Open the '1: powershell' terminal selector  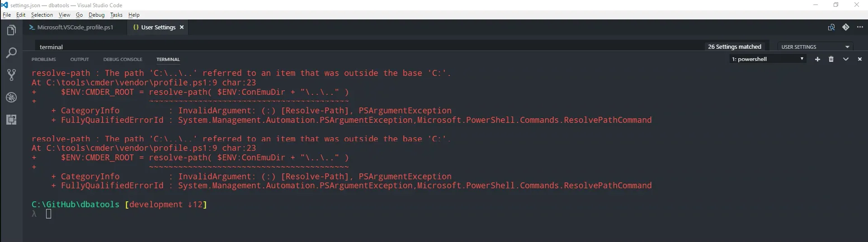tap(768, 59)
